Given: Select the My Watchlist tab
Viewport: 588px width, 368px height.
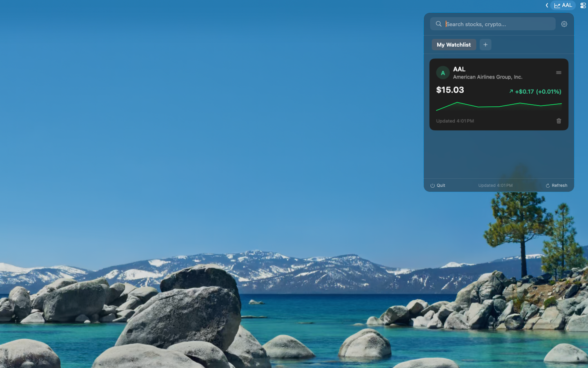Looking at the screenshot, I should point(454,45).
